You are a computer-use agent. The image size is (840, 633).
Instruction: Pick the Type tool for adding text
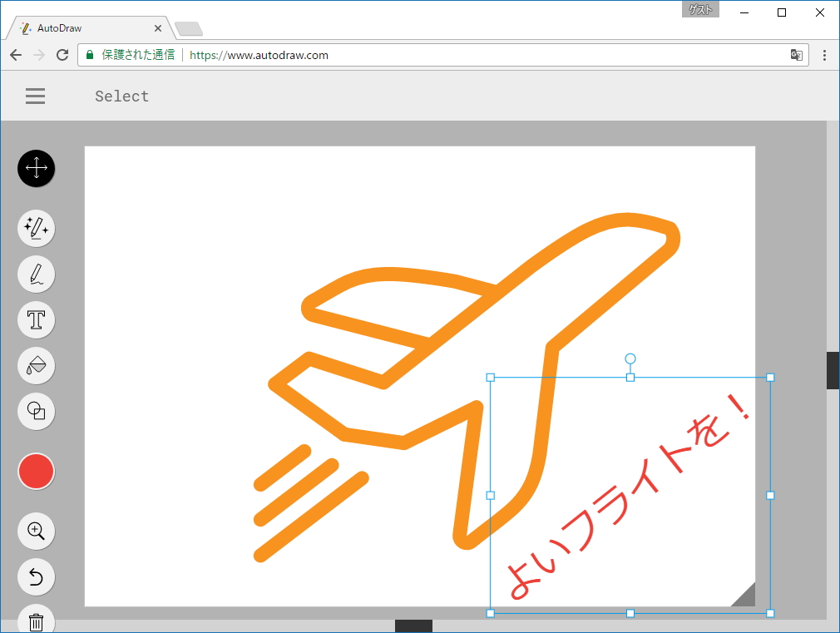(x=36, y=319)
